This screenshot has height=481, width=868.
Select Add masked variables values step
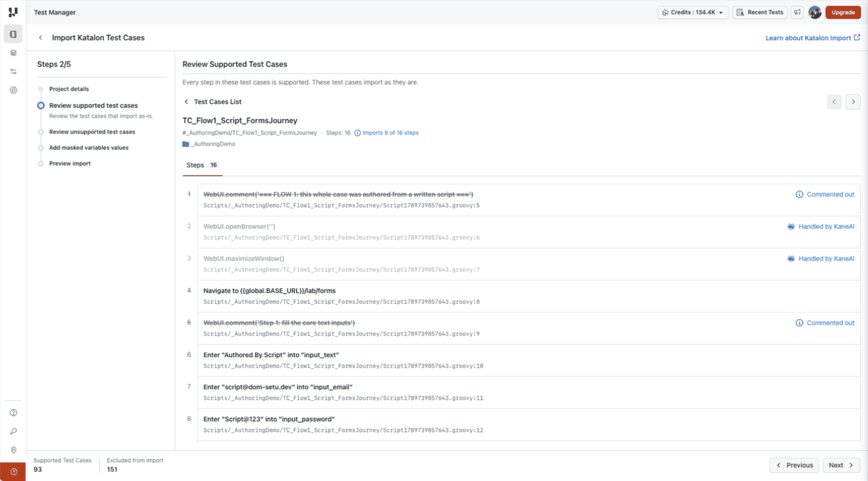(x=89, y=148)
